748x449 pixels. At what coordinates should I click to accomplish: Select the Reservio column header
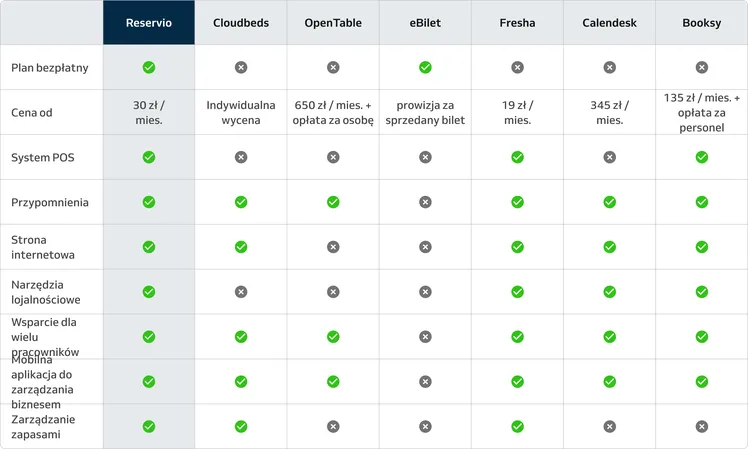(x=149, y=23)
